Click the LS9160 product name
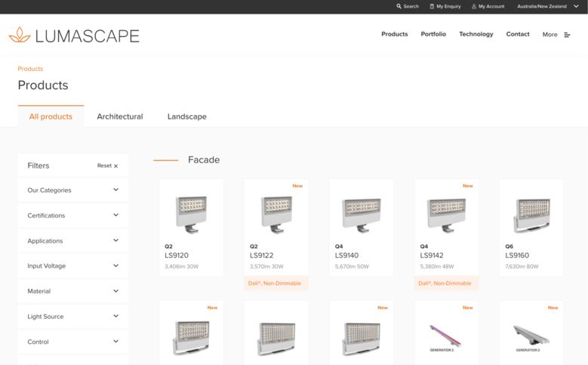This screenshot has width=588, height=365. click(517, 255)
